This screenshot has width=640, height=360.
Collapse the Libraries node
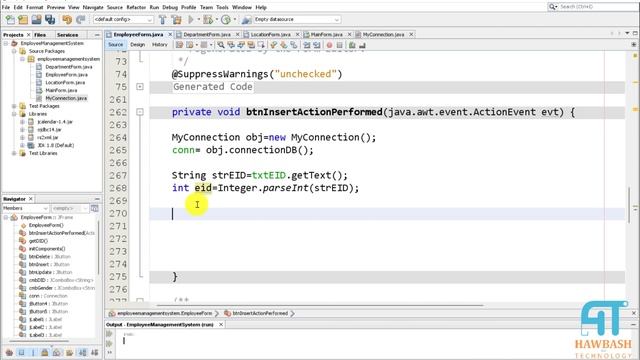[14, 114]
